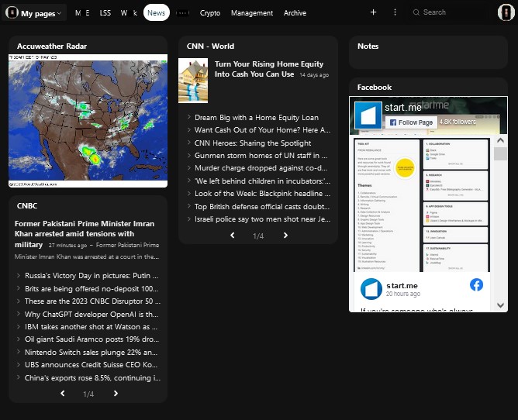This screenshot has width=518, height=420.
Task: Expand chevron beside 'Nintendo Switch sales plunge 22%'
Action: pyautogui.click(x=19, y=352)
